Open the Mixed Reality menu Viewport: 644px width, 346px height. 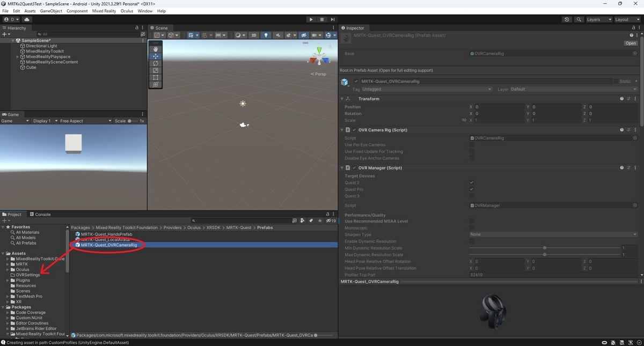coord(104,11)
